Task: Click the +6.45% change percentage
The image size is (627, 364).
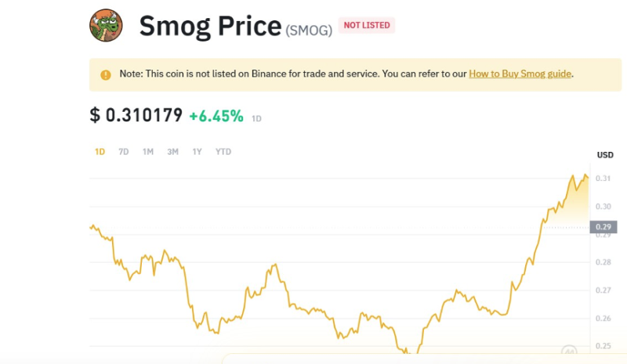Action: pyautogui.click(x=216, y=116)
